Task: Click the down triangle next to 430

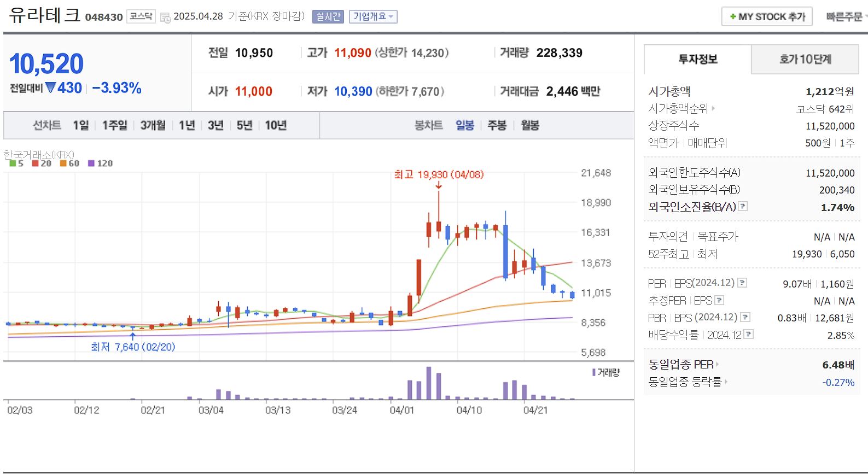Action: [x=51, y=87]
